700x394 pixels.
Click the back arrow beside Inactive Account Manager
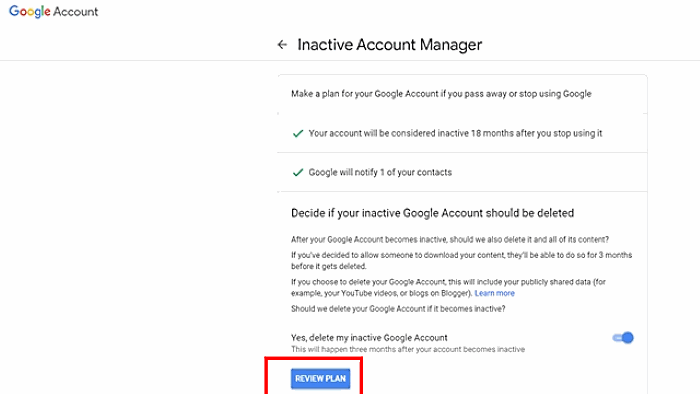pos(282,45)
